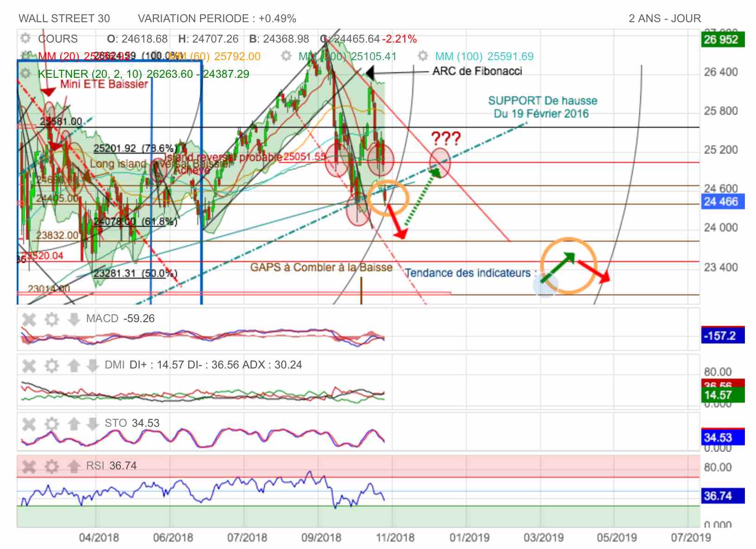Click the 24078.00 (61.8%) Fibonacci label
Screen dimensions: 756x549
pos(135,221)
